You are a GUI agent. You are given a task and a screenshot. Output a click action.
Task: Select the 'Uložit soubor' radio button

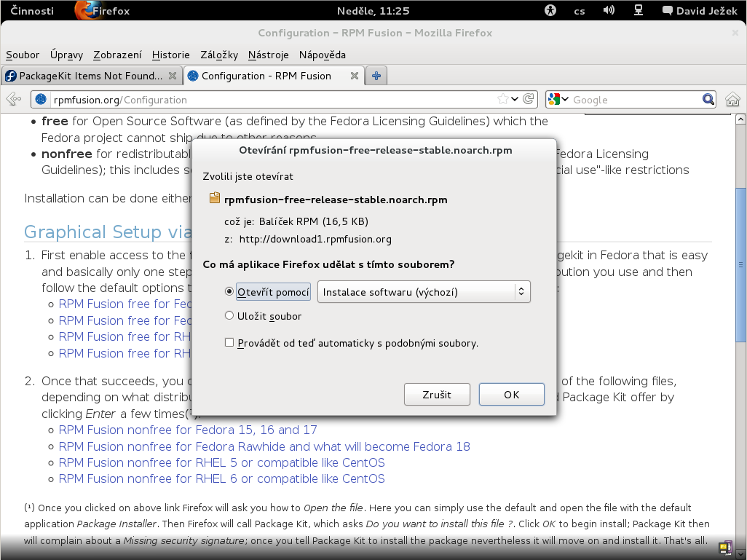[229, 315]
